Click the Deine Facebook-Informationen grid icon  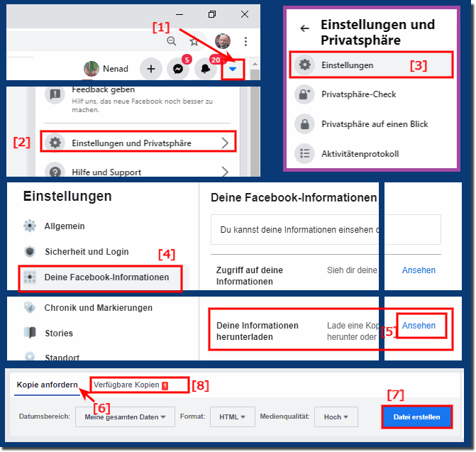[x=30, y=277]
